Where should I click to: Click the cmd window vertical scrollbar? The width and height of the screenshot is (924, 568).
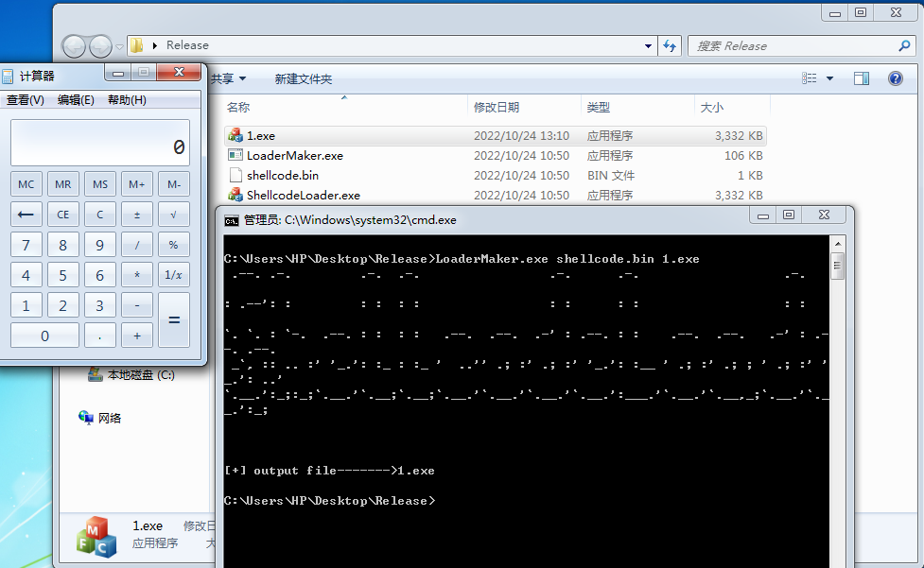coord(837,378)
